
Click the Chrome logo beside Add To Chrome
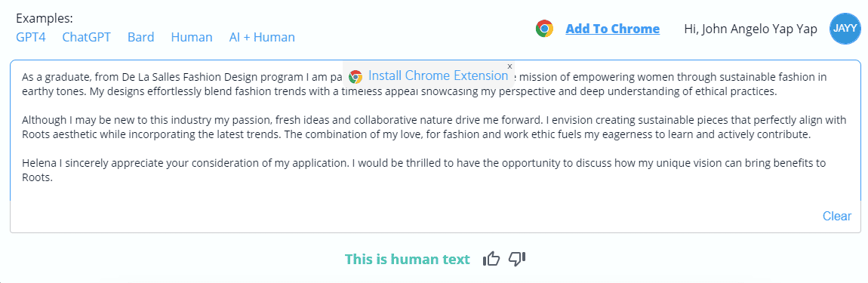pos(545,29)
